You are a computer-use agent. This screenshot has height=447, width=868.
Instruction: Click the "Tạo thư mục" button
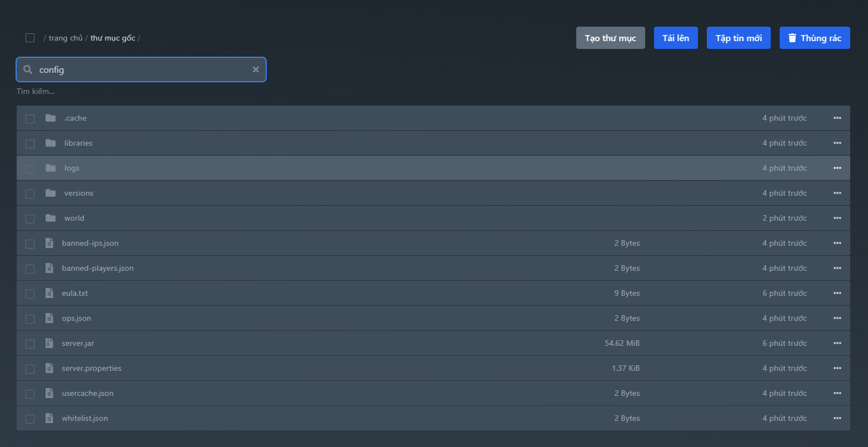610,38
